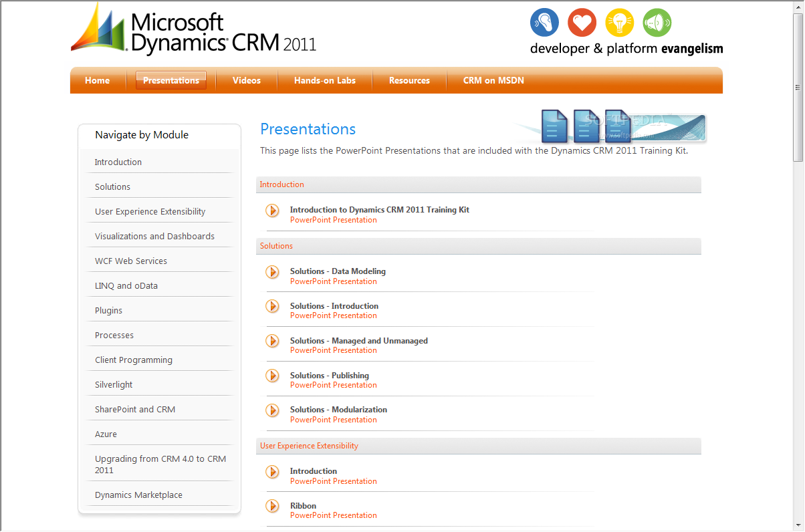Open the Hands-on Labs tab
This screenshot has width=805, height=532.
tap(325, 80)
